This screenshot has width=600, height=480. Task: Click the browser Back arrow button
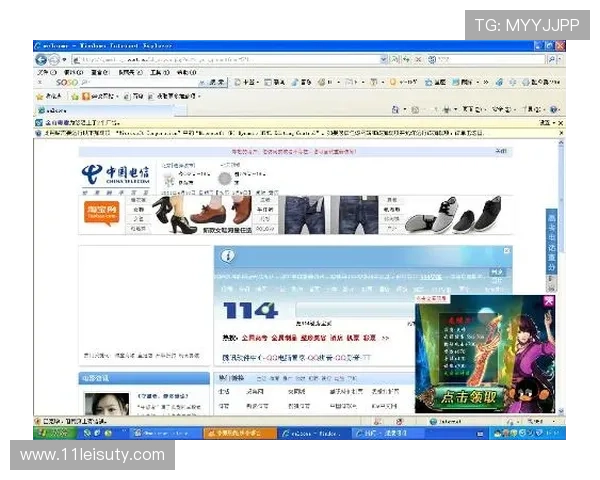42,60
